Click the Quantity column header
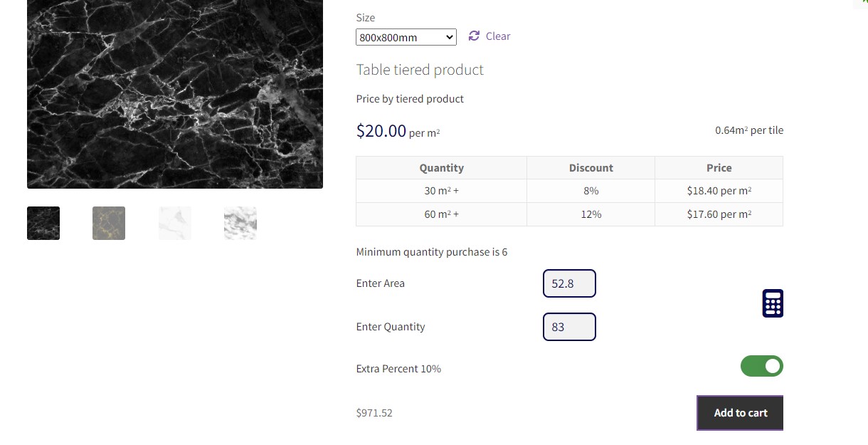The image size is (868, 445). (441, 167)
